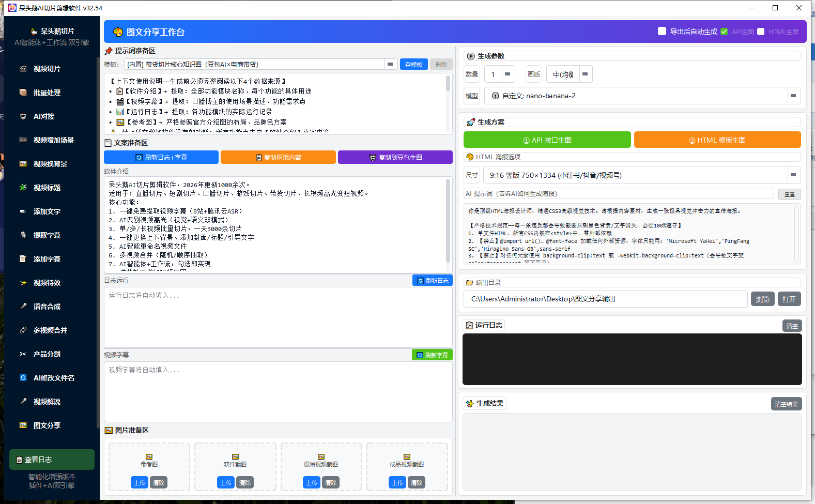The width and height of the screenshot is (815, 504).
Task: Click the icon next to 生成结果
Action: click(x=470, y=404)
